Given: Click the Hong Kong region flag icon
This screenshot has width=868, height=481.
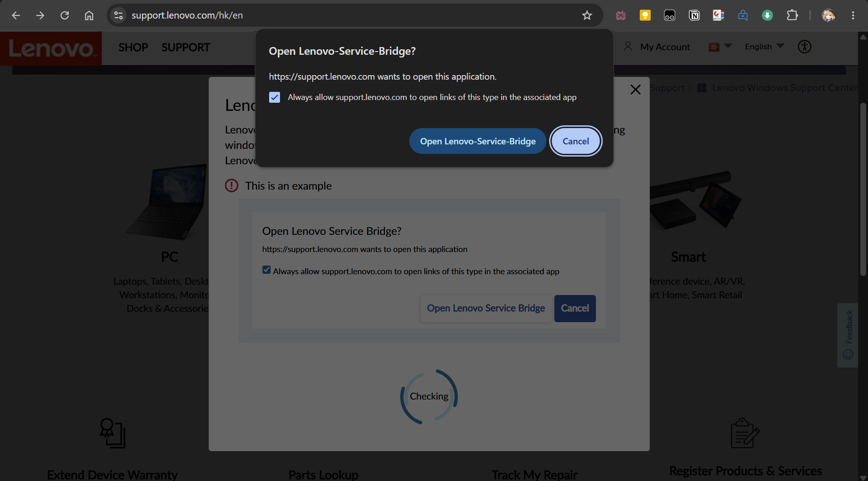Looking at the screenshot, I should [714, 47].
